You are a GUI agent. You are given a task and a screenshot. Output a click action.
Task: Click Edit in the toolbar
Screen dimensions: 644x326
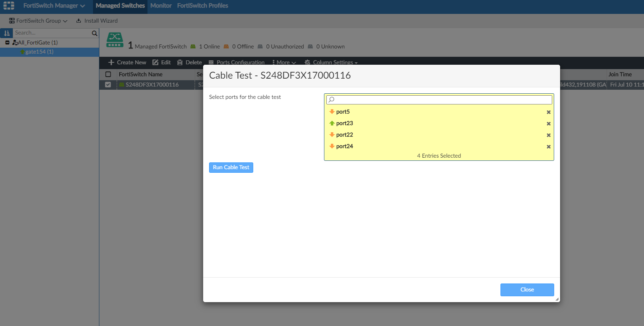(162, 62)
